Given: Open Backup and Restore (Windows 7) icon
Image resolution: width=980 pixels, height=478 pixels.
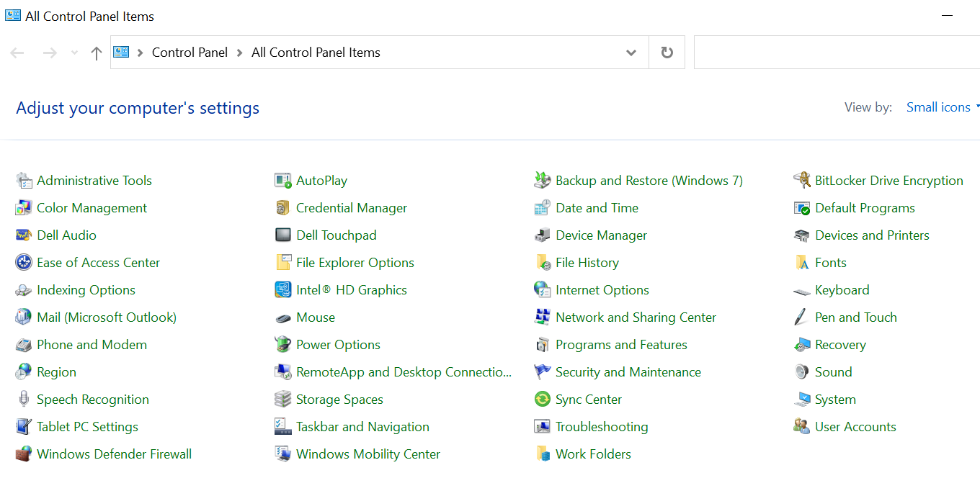Looking at the screenshot, I should 543,181.
